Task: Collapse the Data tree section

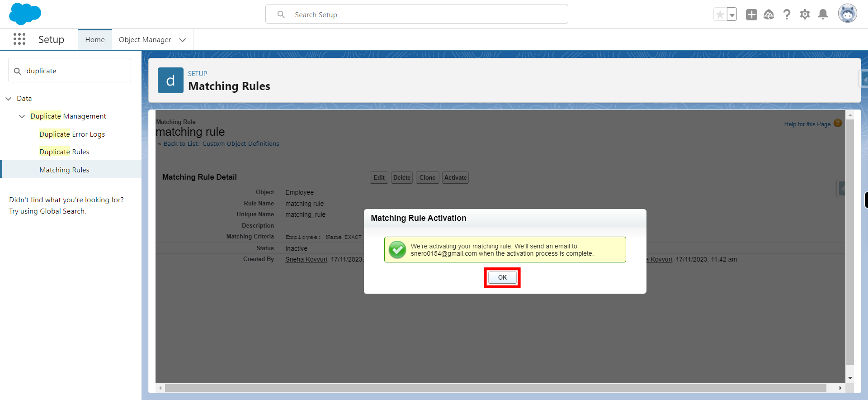Action: 9,99
